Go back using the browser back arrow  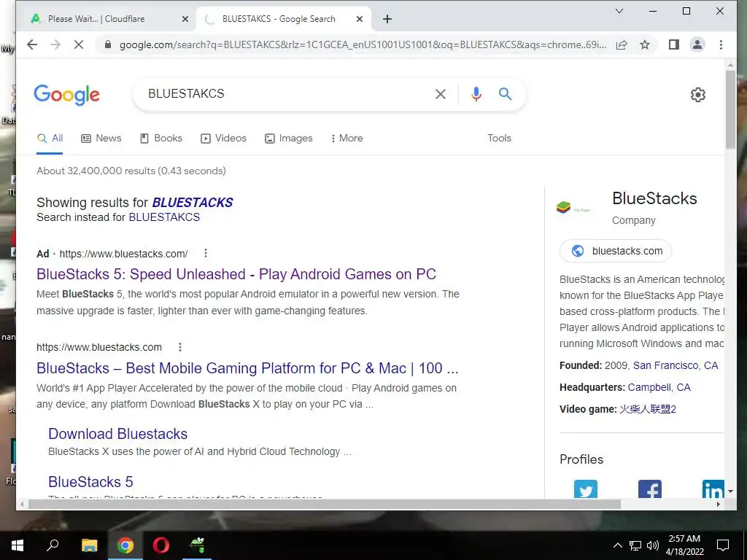click(x=32, y=44)
